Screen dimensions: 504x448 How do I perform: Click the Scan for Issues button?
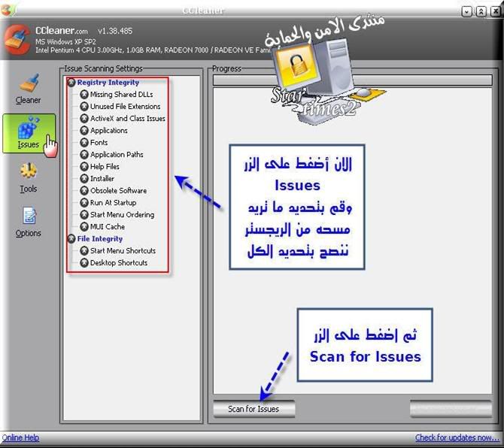click(x=254, y=409)
